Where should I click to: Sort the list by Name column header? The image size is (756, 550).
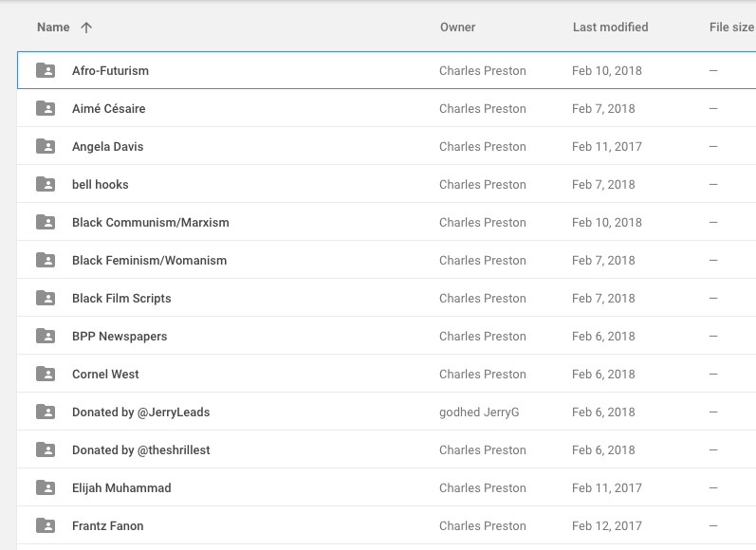point(53,27)
